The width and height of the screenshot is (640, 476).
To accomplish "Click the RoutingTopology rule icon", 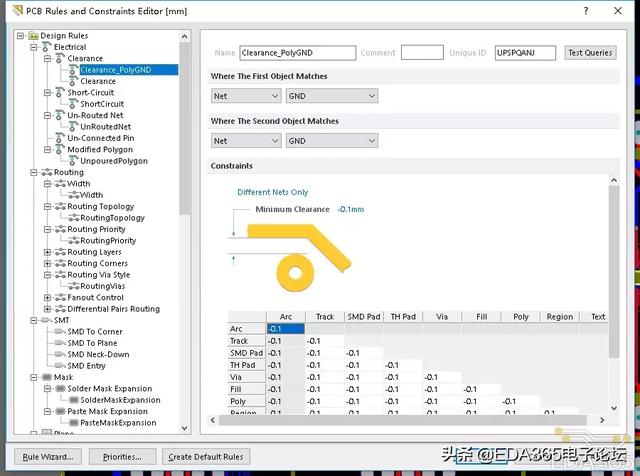I will pyautogui.click(x=73, y=218).
